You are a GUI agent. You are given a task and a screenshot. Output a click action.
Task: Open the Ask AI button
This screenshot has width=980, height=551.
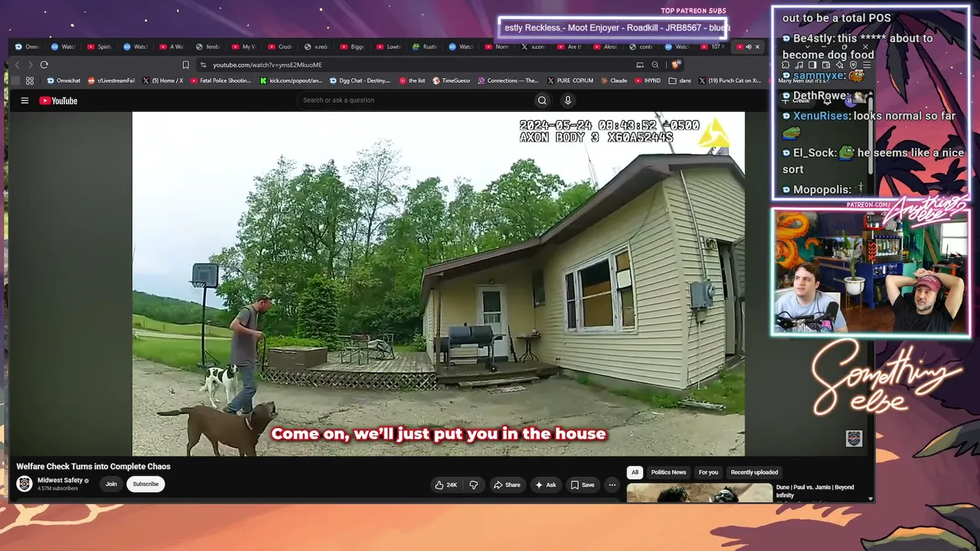pos(546,484)
